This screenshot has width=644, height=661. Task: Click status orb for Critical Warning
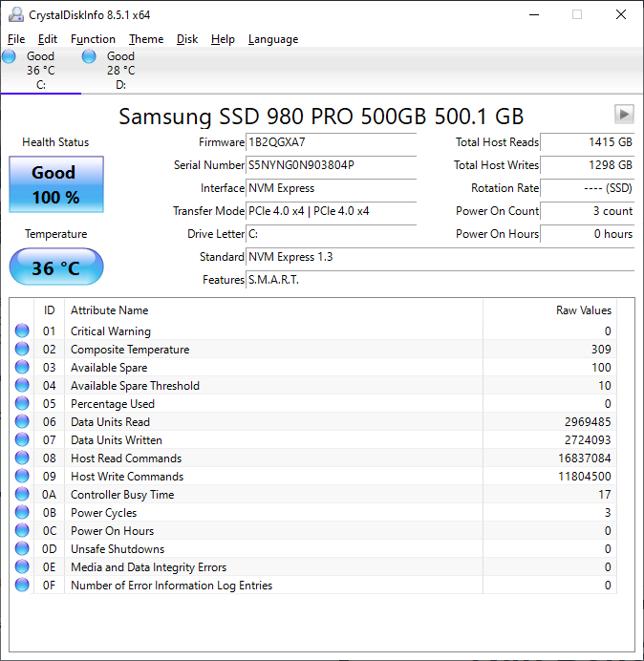tap(22, 330)
